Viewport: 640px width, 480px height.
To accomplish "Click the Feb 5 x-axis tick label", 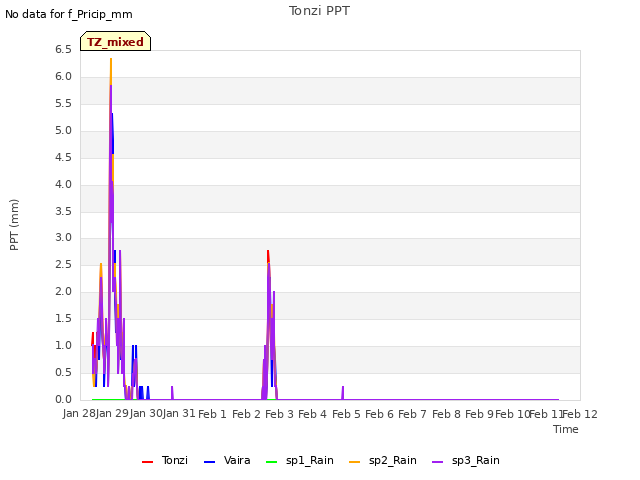I will pyautogui.click(x=346, y=414).
